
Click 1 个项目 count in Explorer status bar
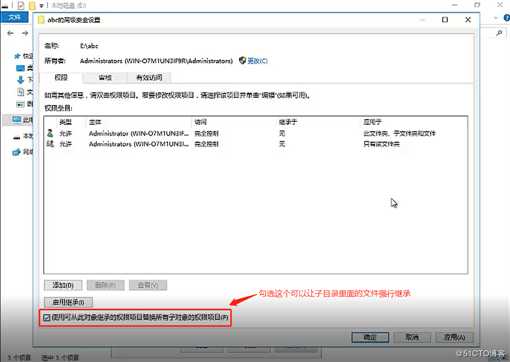(x=19, y=358)
